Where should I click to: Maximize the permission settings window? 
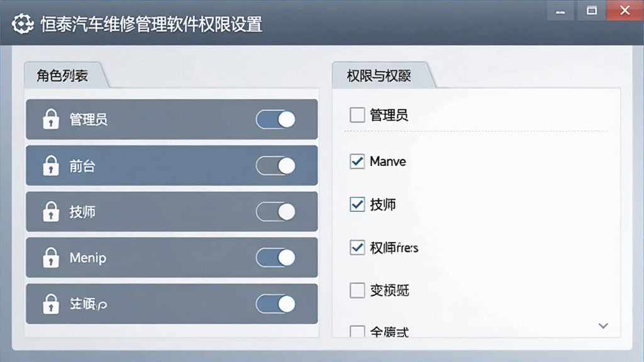click(591, 11)
